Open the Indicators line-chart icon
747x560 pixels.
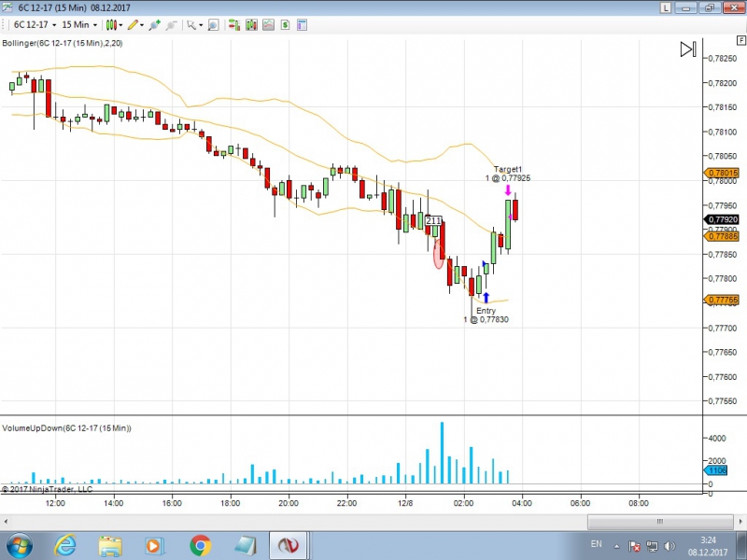268,25
